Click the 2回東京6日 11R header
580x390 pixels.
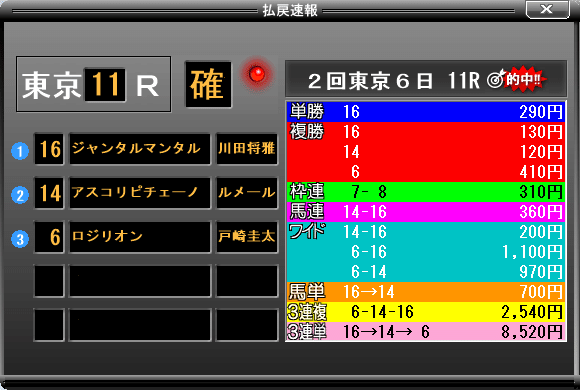[x=426, y=79]
